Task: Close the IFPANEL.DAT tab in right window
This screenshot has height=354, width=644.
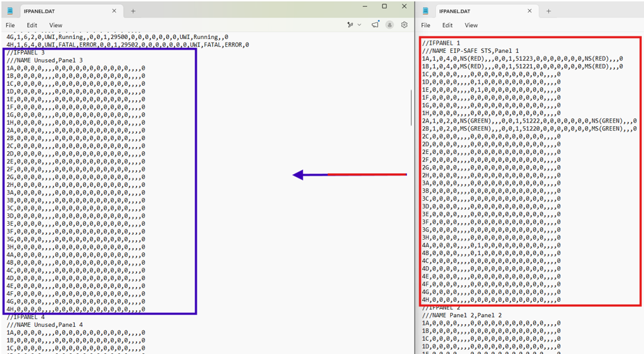Action: 530,11
